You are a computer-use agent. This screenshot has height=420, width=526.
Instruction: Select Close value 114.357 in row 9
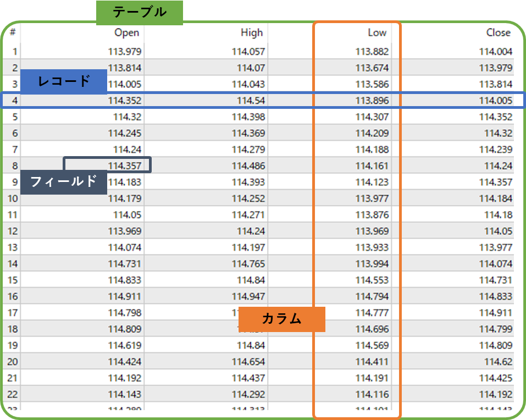pos(496,182)
